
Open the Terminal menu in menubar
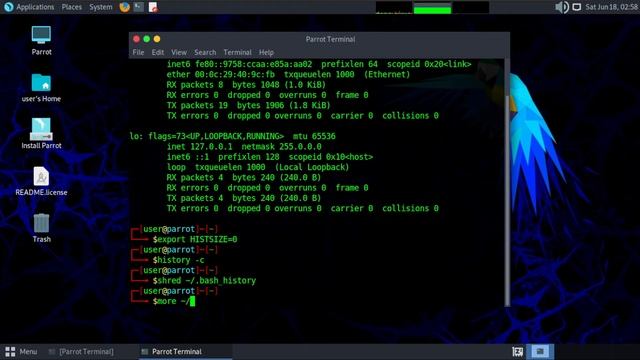(x=237, y=52)
